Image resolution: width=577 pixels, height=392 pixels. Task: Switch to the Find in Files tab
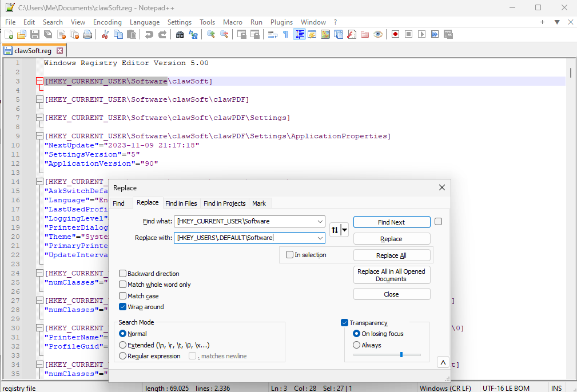click(x=181, y=203)
